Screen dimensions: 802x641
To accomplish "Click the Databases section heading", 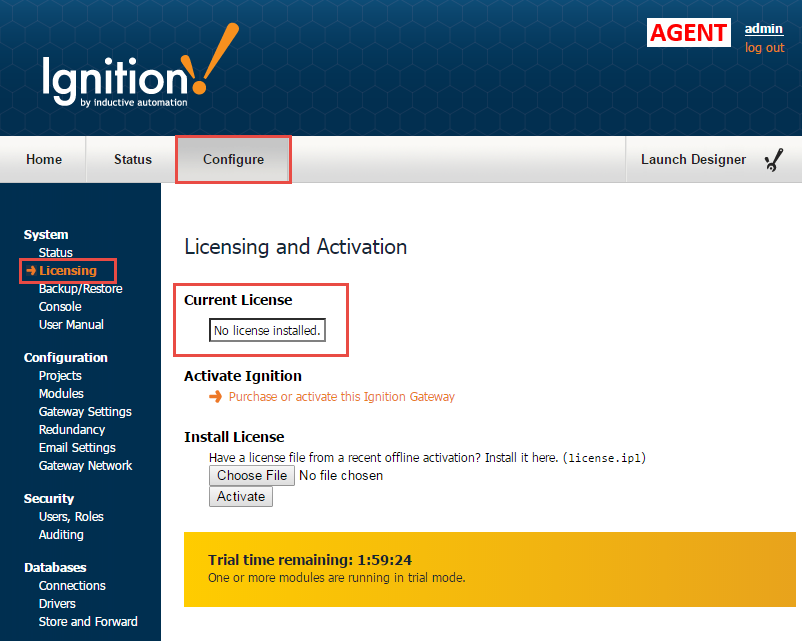I will tap(55, 568).
